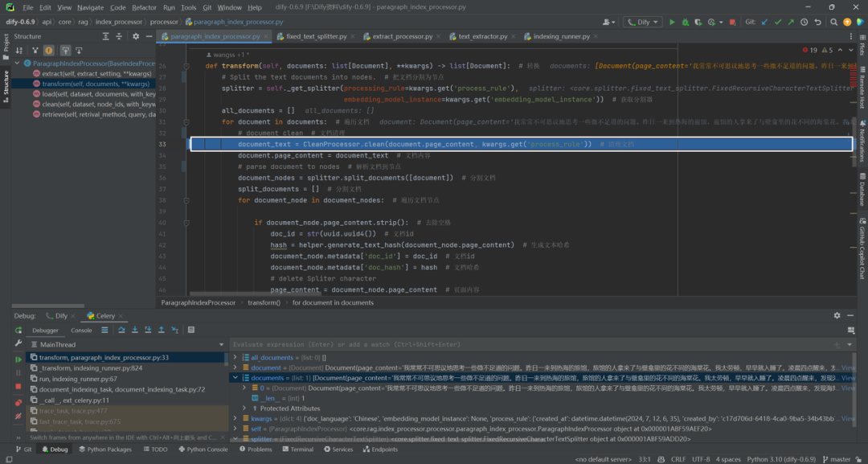This screenshot has width=868, height=464.
Task: Open View Breakpoints double red circles
Action: point(18,403)
